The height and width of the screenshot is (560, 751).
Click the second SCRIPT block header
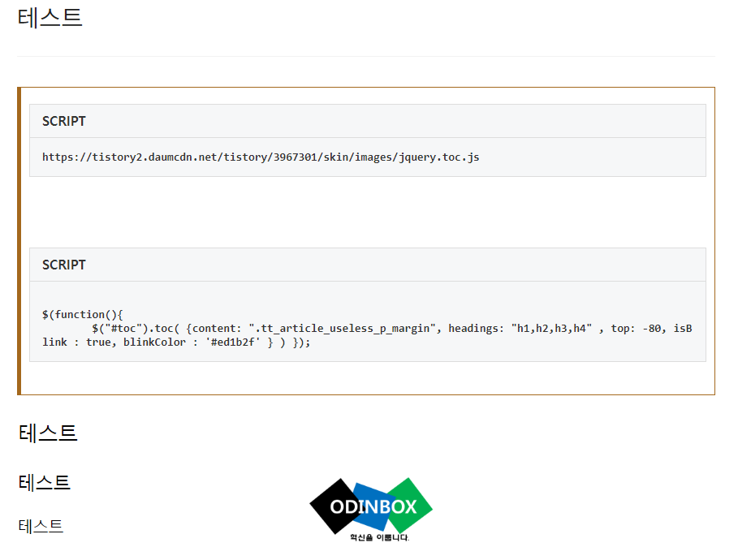[367, 265]
